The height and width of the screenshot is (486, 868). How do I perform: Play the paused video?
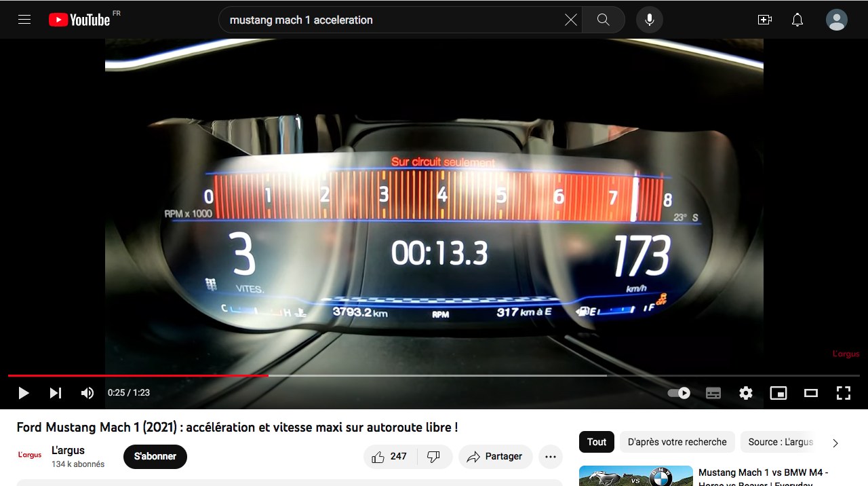[24, 393]
